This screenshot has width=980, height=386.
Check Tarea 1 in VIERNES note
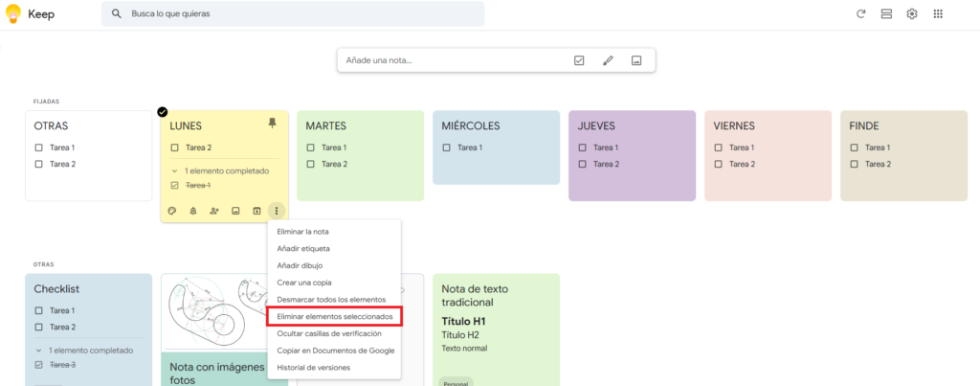(x=718, y=148)
